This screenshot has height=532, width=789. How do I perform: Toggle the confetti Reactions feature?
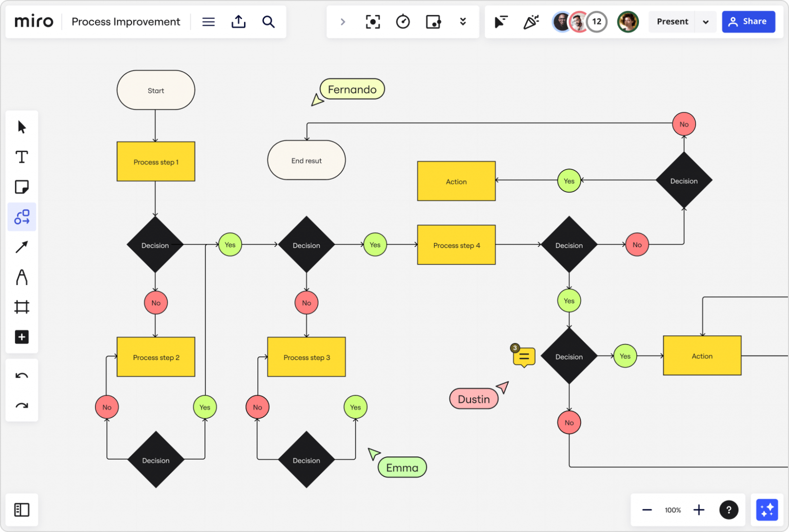pyautogui.click(x=532, y=22)
